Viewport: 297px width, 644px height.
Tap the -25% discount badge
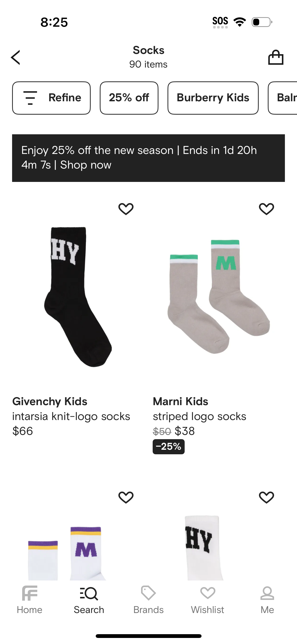coord(169,446)
